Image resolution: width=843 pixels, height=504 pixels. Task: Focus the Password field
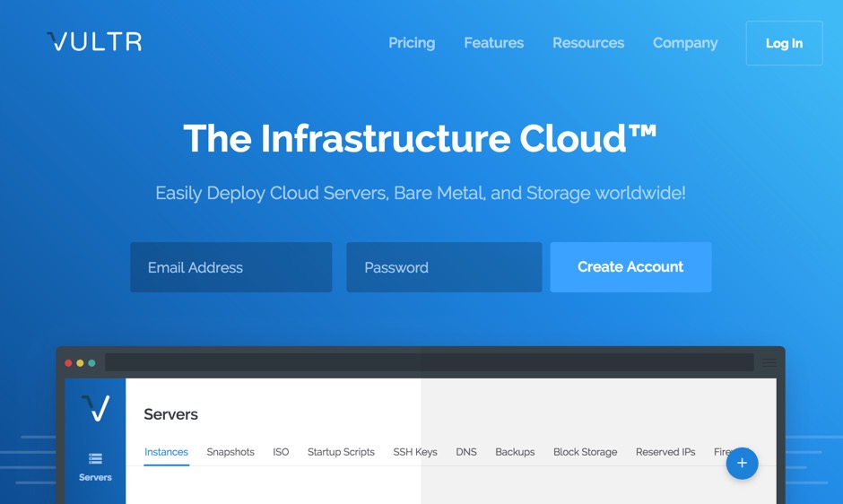(444, 266)
